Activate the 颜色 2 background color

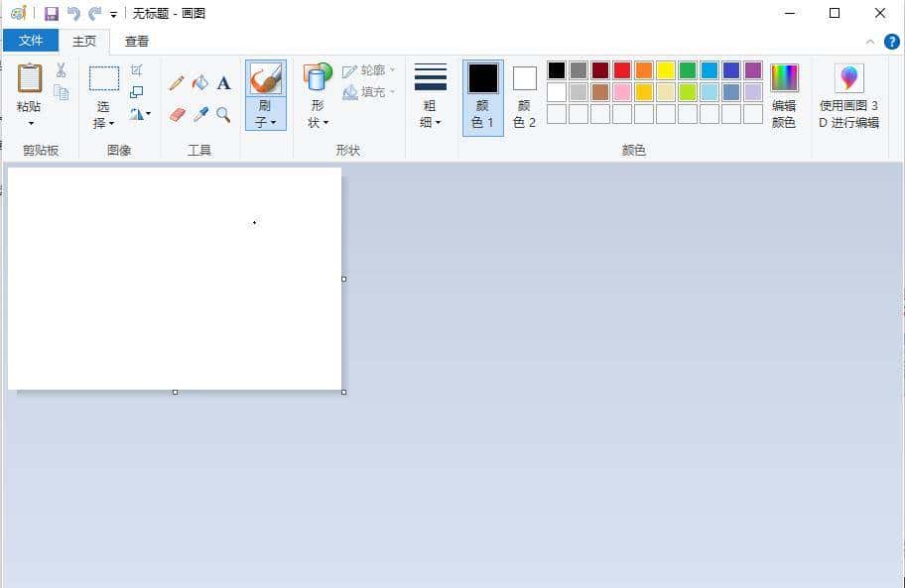(525, 96)
